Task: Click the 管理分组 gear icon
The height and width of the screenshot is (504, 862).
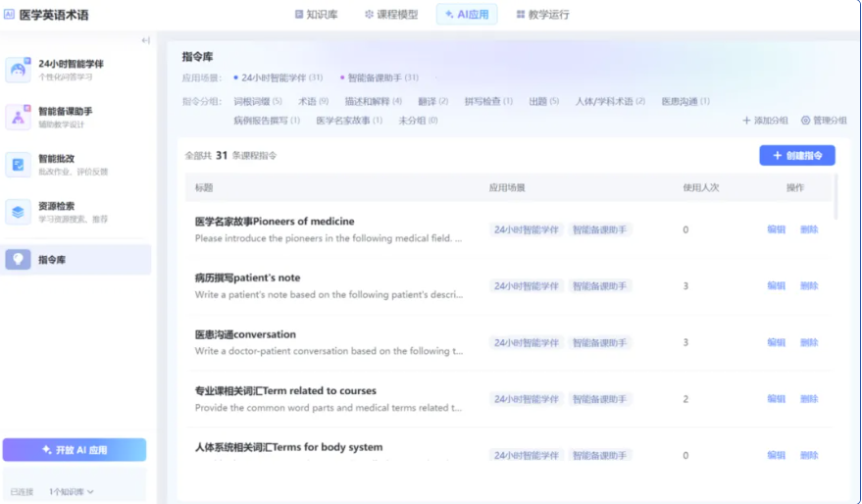Action: coord(806,121)
